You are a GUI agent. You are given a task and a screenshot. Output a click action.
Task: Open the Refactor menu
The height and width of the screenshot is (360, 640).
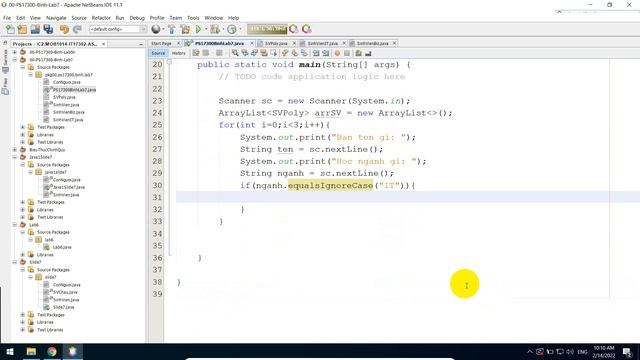coord(101,18)
